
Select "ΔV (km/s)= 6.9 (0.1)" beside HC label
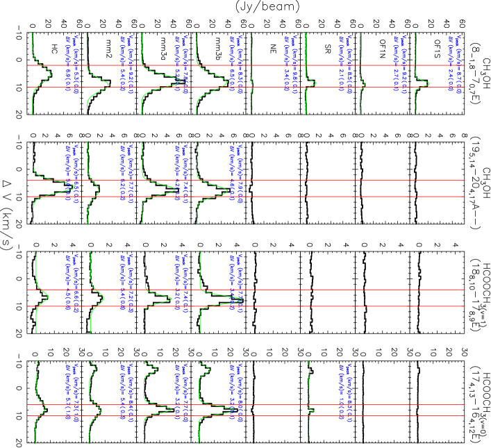tap(68, 63)
